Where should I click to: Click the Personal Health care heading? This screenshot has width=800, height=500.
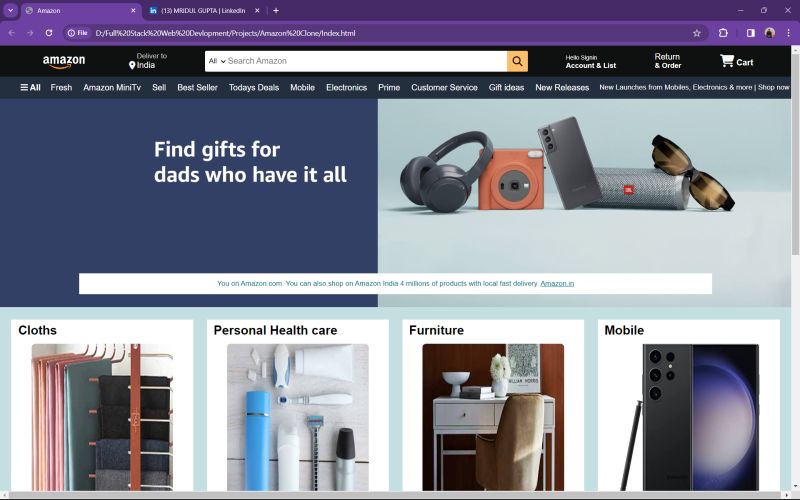(x=275, y=330)
